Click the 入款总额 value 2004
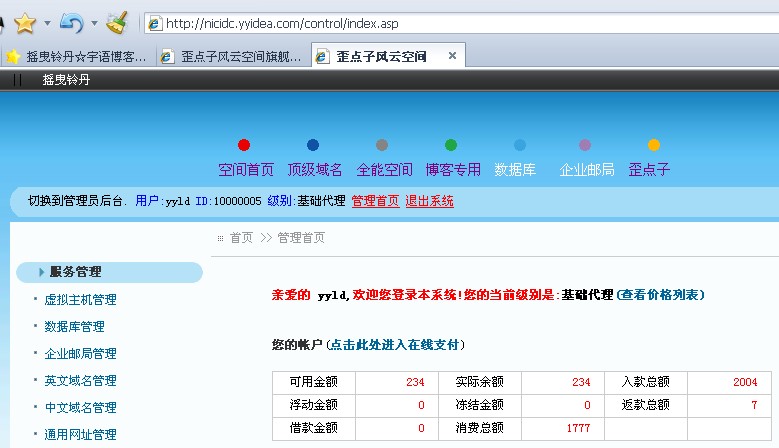This screenshot has width=779, height=448. [x=745, y=382]
